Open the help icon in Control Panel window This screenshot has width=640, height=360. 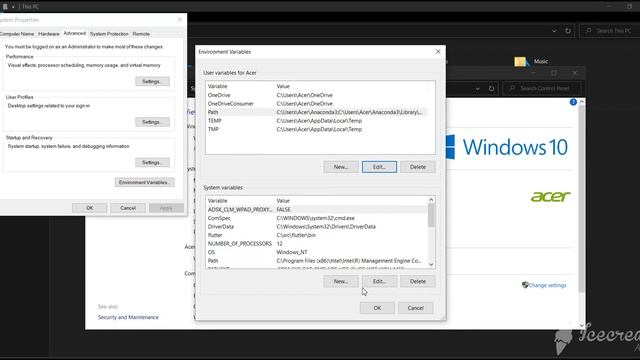pos(573,102)
